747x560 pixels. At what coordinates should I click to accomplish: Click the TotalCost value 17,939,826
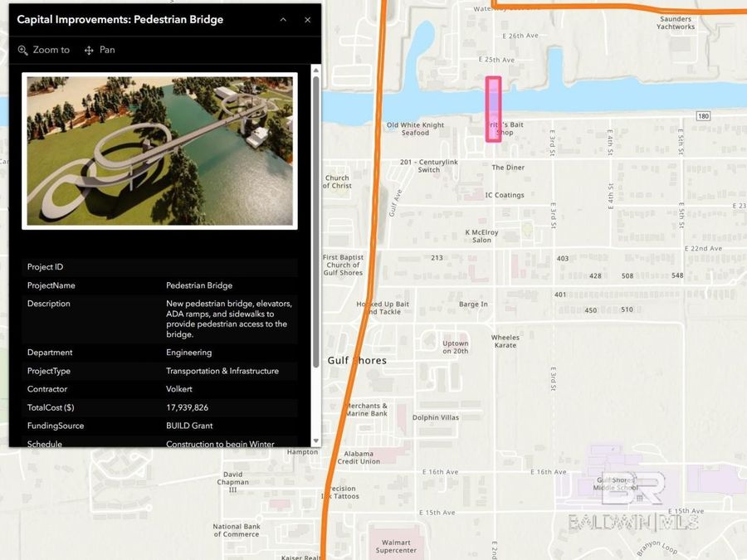pos(187,407)
